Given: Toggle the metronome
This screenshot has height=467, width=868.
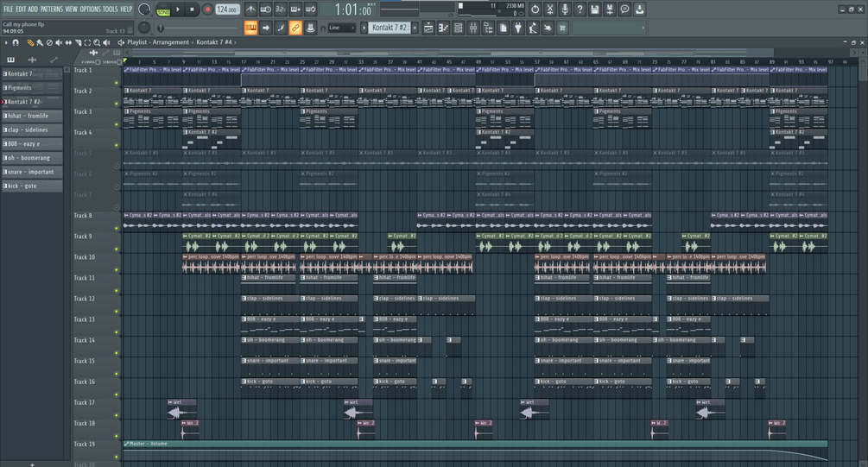Looking at the screenshot, I should click(250, 9).
